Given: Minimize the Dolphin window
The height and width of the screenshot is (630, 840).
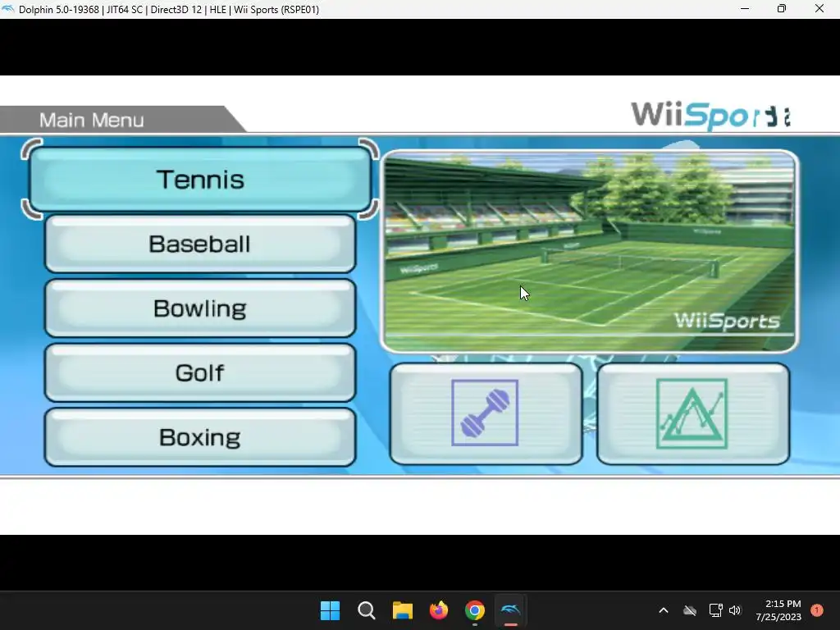Looking at the screenshot, I should [x=745, y=9].
